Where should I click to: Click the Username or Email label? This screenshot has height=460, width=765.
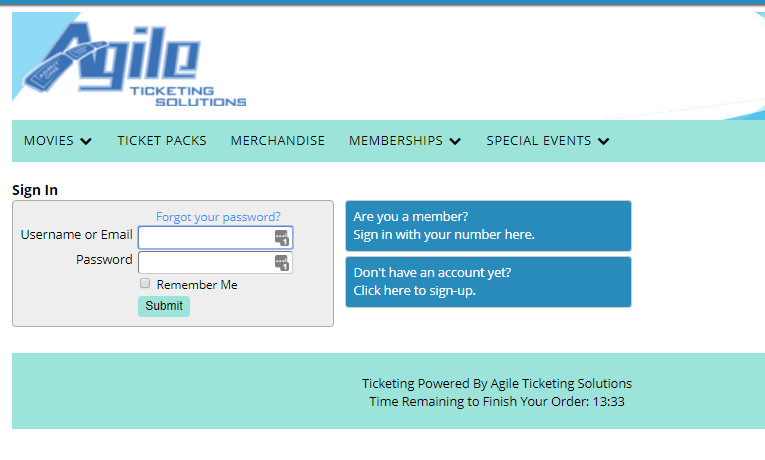[77, 235]
